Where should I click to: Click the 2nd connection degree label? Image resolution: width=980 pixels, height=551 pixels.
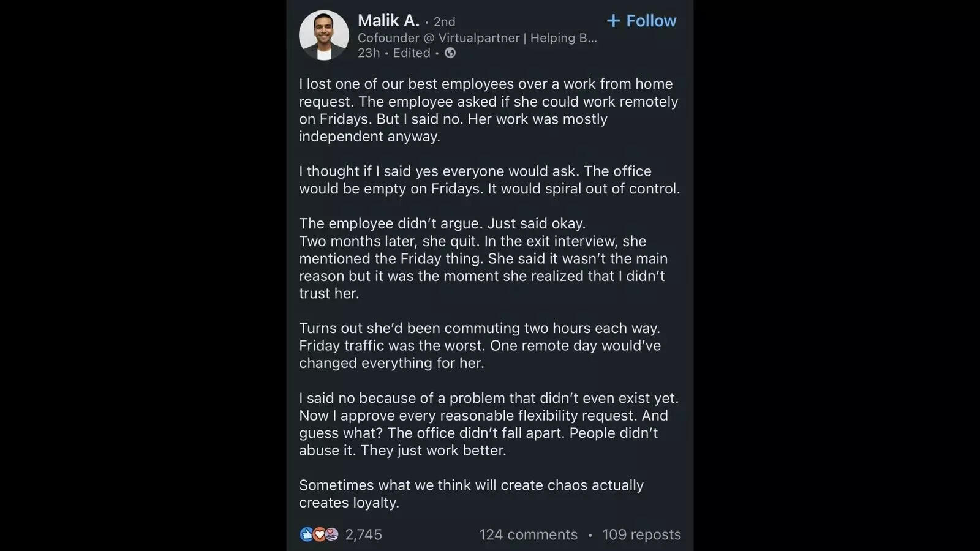pyautogui.click(x=444, y=21)
